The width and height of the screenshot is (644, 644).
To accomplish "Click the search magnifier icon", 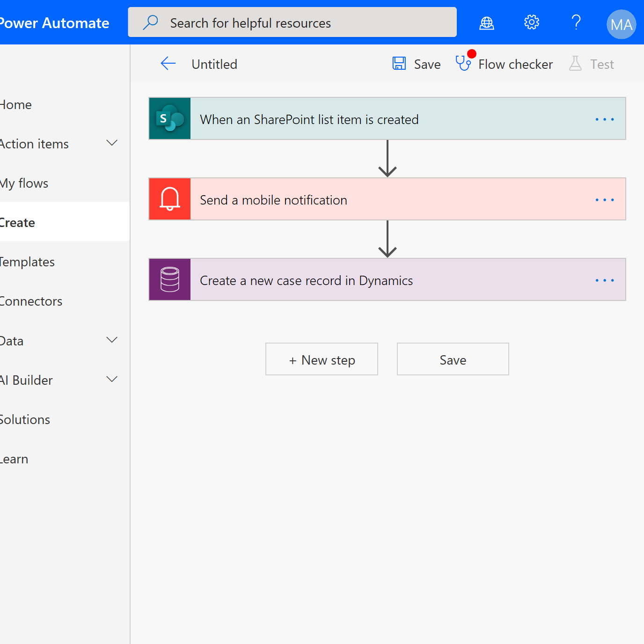I will pos(150,22).
